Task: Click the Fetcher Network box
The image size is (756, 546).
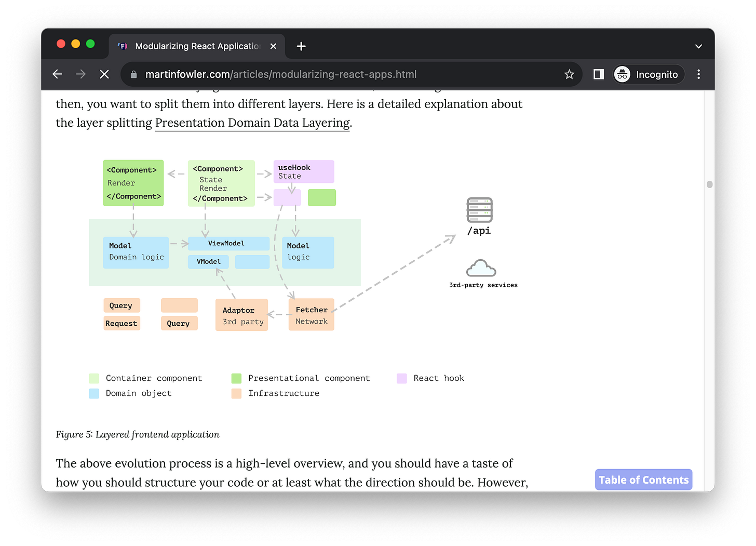Action: coord(312,315)
